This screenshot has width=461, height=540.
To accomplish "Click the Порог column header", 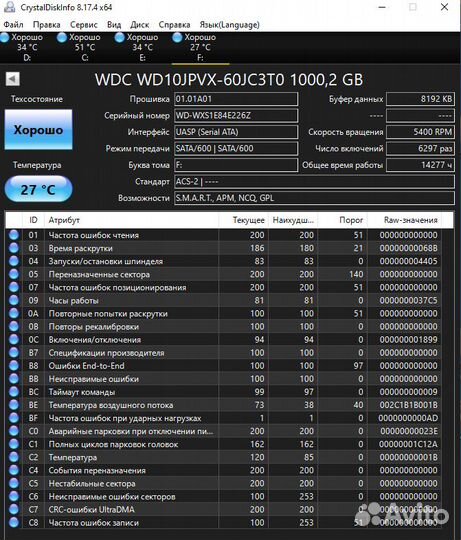I will [x=343, y=220].
